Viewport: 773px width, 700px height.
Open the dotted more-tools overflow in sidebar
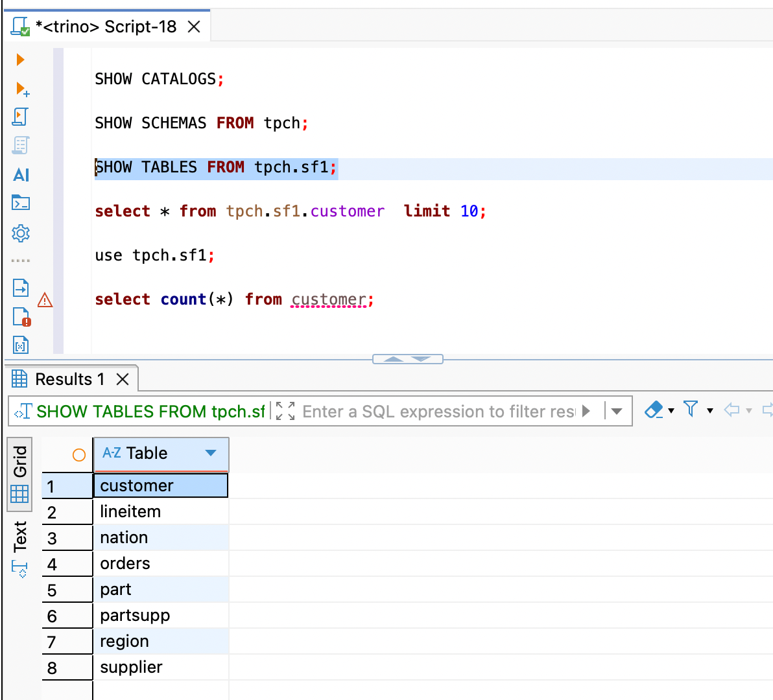click(x=21, y=261)
